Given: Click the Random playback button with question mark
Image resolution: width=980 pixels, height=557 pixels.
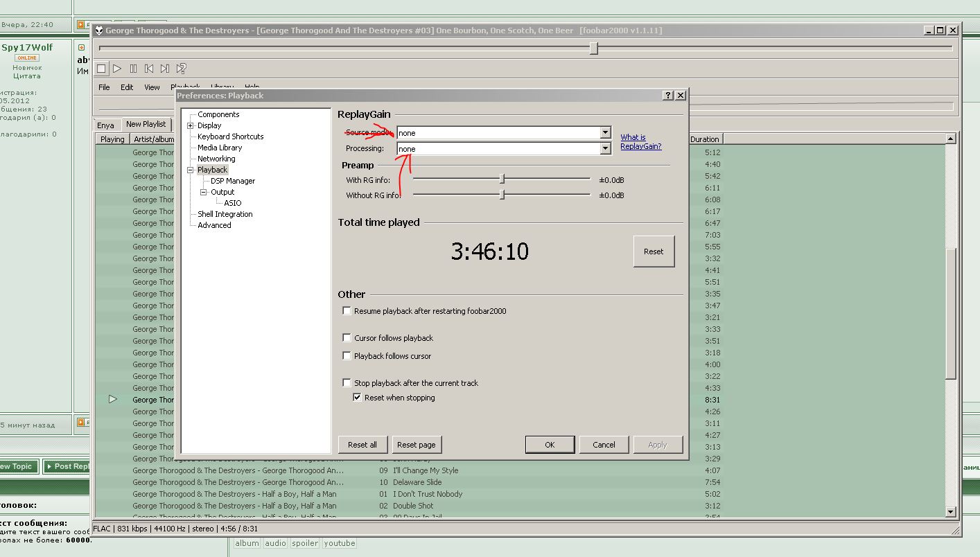Looking at the screenshot, I should 182,69.
